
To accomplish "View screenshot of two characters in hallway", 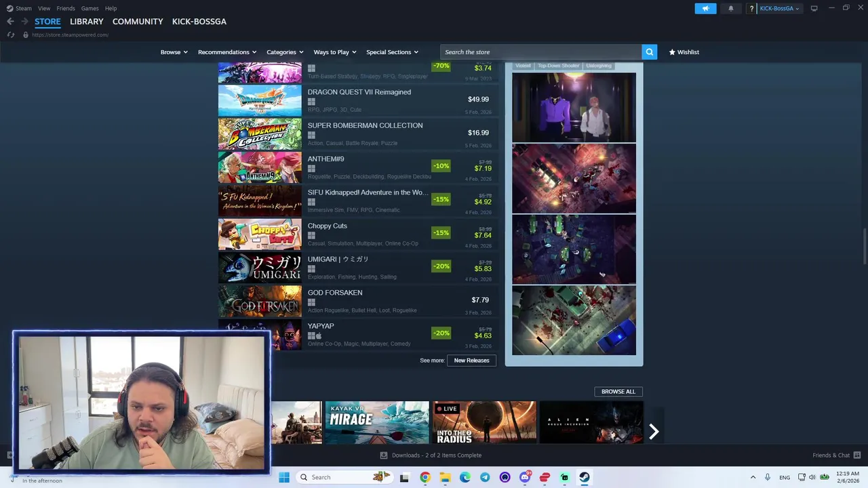I will [x=574, y=107].
